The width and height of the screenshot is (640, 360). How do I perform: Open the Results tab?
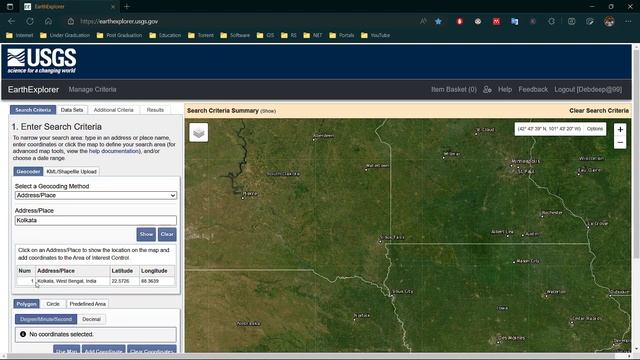click(x=155, y=110)
